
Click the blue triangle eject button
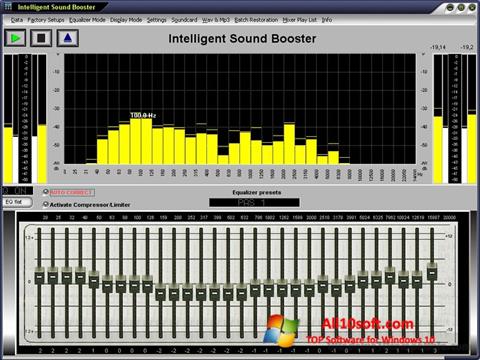coord(68,38)
